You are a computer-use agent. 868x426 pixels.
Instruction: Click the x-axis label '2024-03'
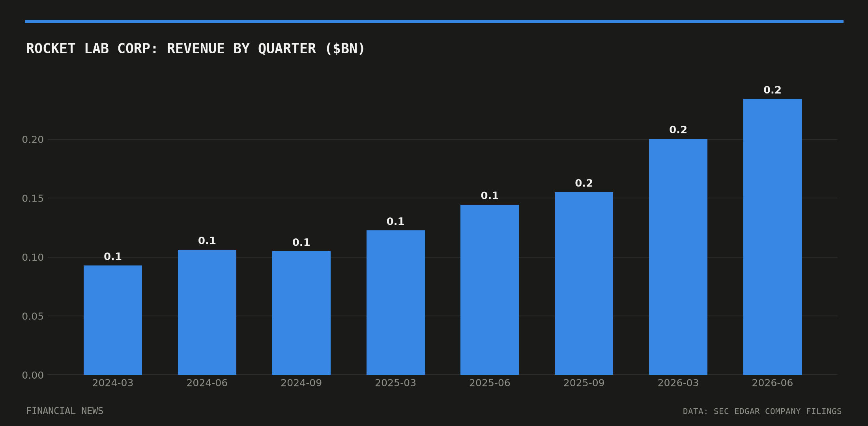tap(113, 383)
